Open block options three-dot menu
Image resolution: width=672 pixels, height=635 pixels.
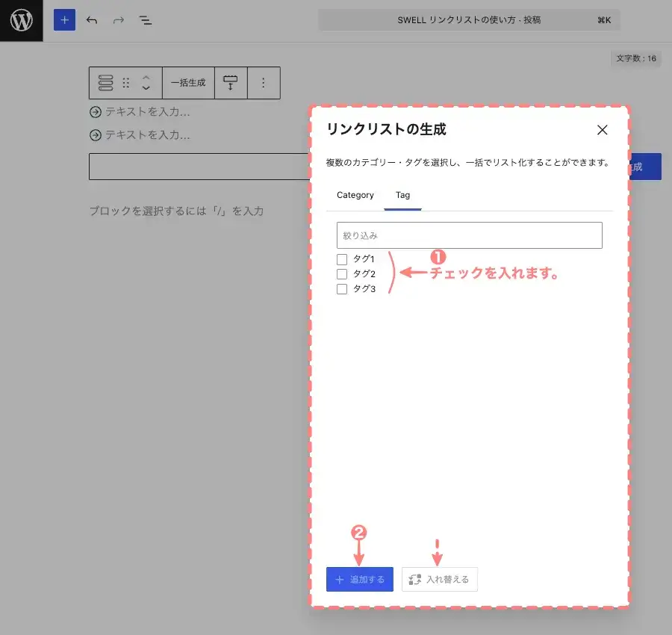point(264,83)
